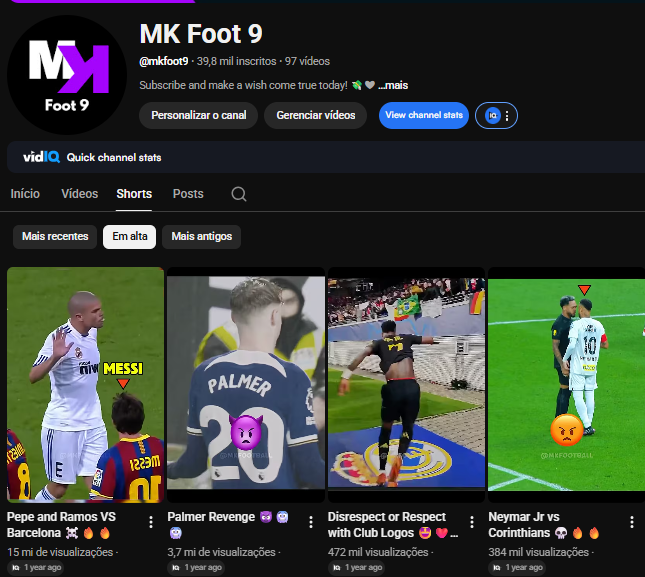Click Personalizar o canal button
The height and width of the screenshot is (577, 645).
(x=199, y=116)
